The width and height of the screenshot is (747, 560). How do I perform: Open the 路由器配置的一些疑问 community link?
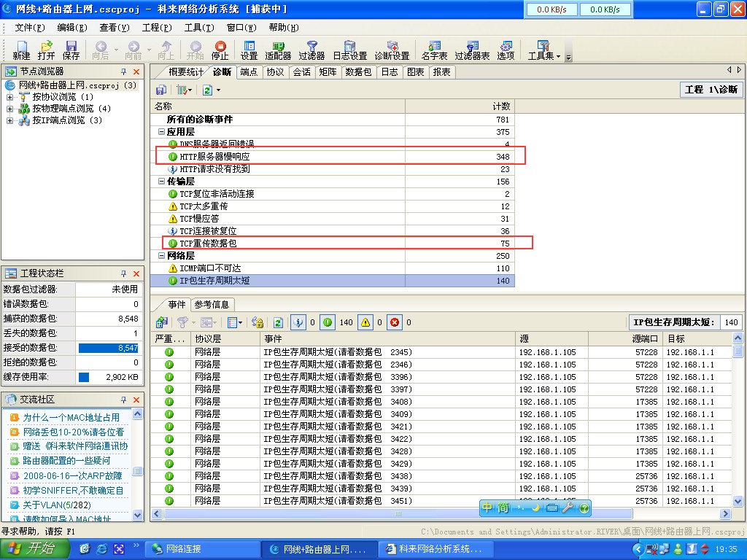tap(66, 461)
